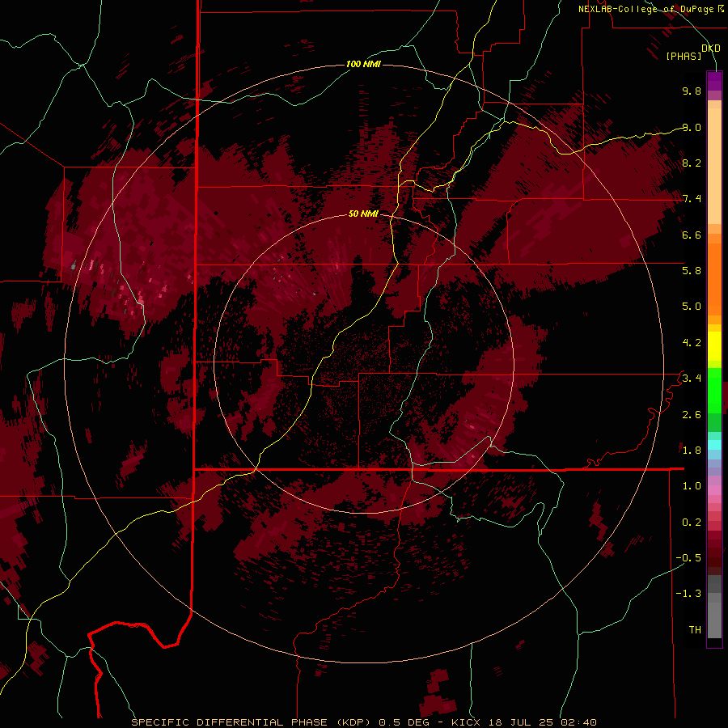This screenshot has height=728, width=728.
Task: Click the 5.0 value on the scale
Action: coord(692,307)
